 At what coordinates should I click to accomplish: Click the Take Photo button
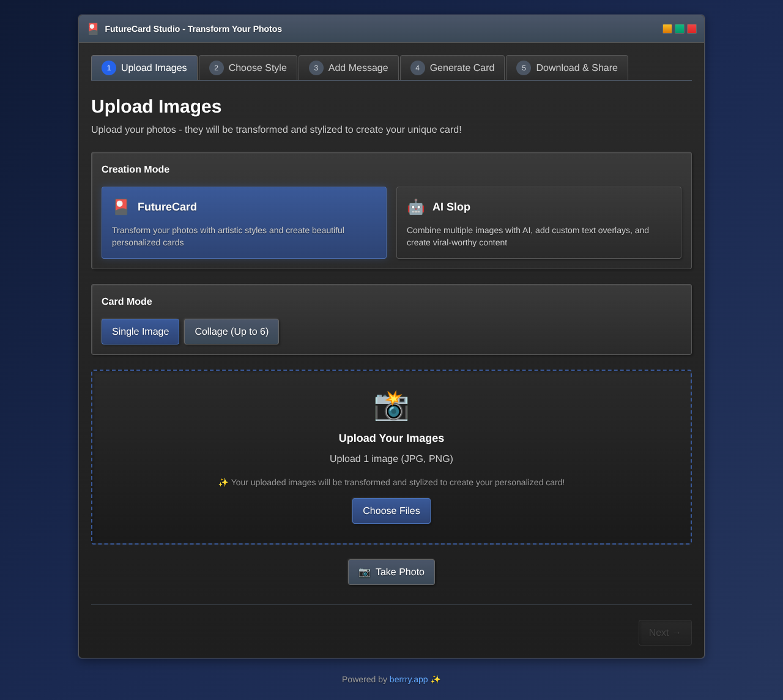pos(391,572)
